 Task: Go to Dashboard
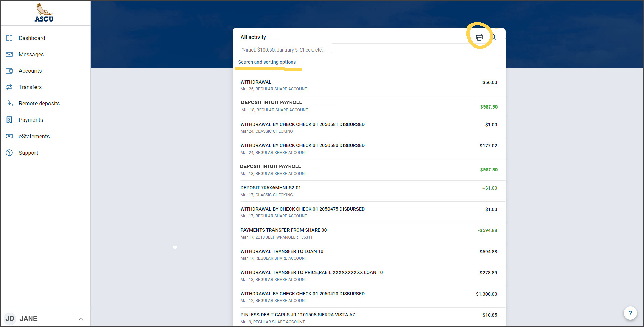pyautogui.click(x=32, y=38)
